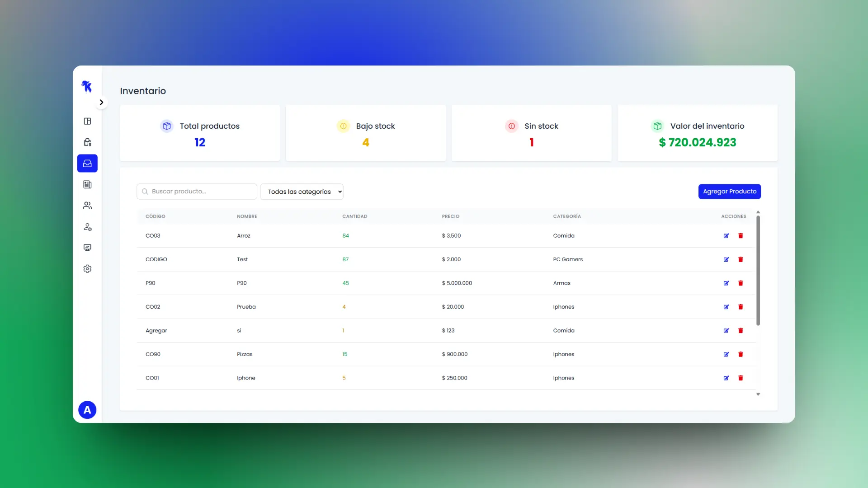Click the Agregar Producto button
The height and width of the screenshot is (488, 868).
pyautogui.click(x=729, y=192)
